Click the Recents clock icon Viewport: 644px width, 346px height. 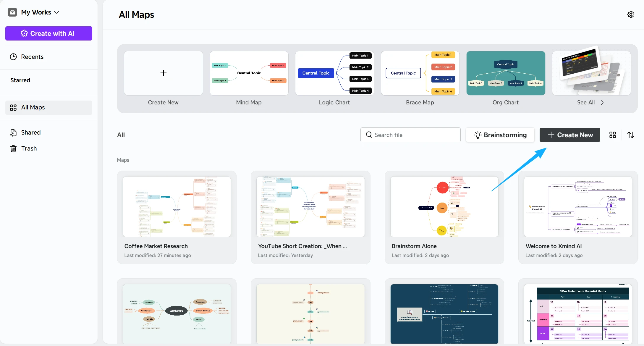13,57
